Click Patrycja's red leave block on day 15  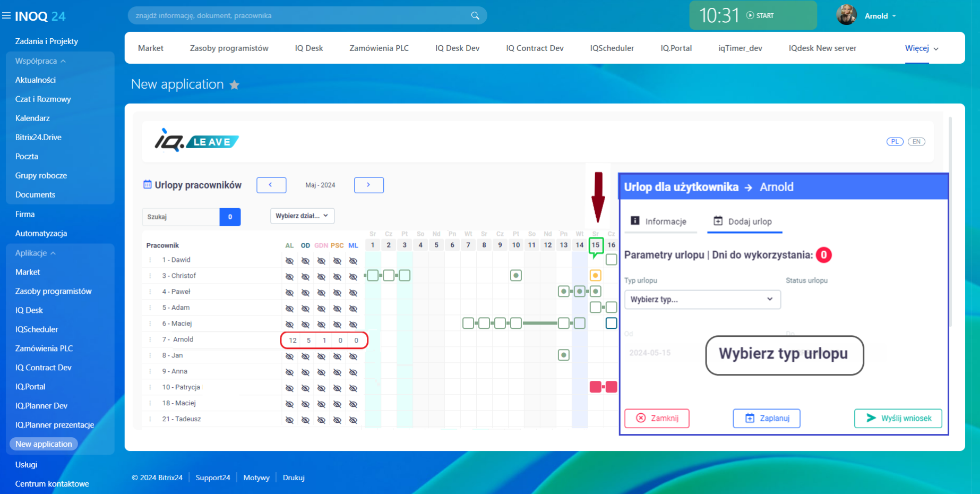coord(596,387)
